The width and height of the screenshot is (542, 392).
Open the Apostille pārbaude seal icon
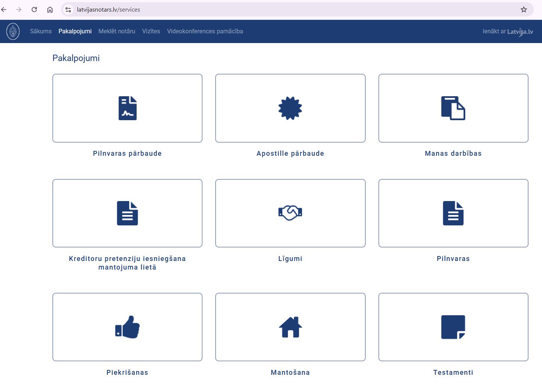[290, 108]
